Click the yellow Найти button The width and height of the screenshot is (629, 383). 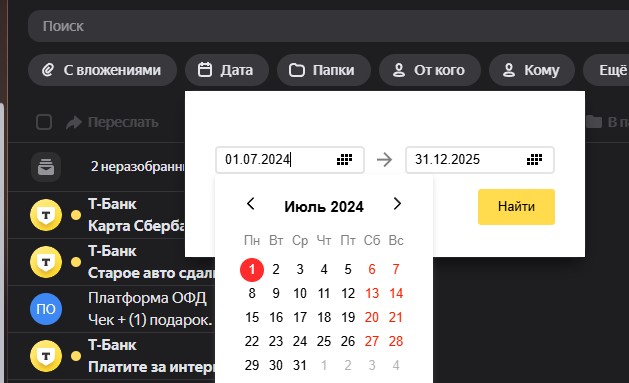[516, 207]
